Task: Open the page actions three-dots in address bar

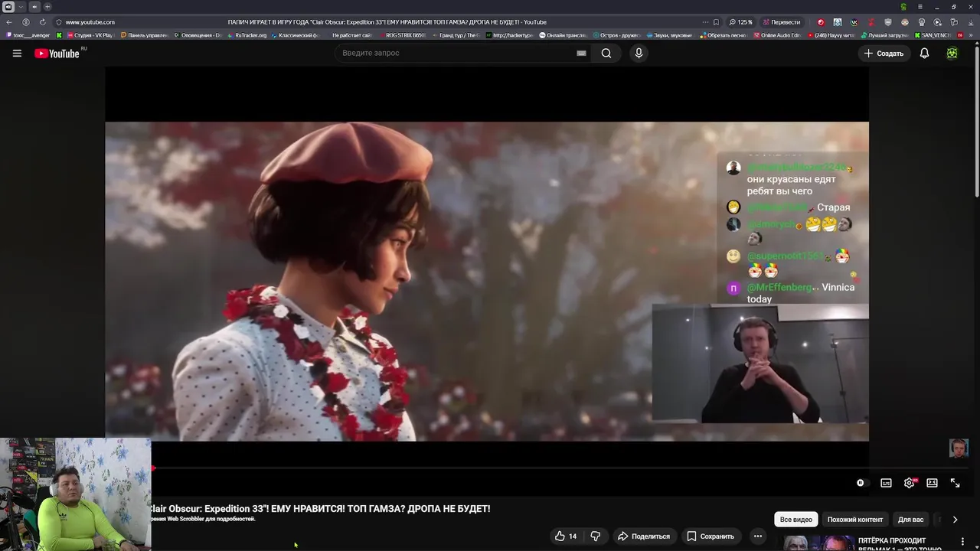Action: [704, 22]
